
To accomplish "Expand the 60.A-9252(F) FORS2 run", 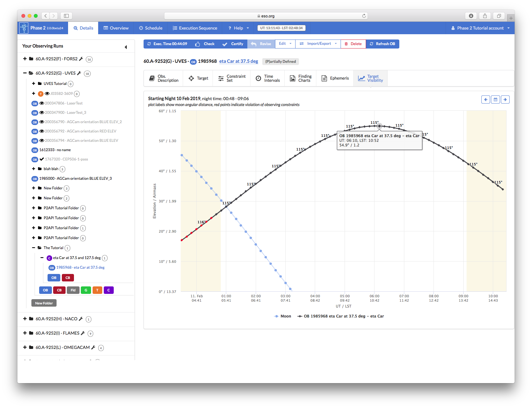I will [25, 59].
